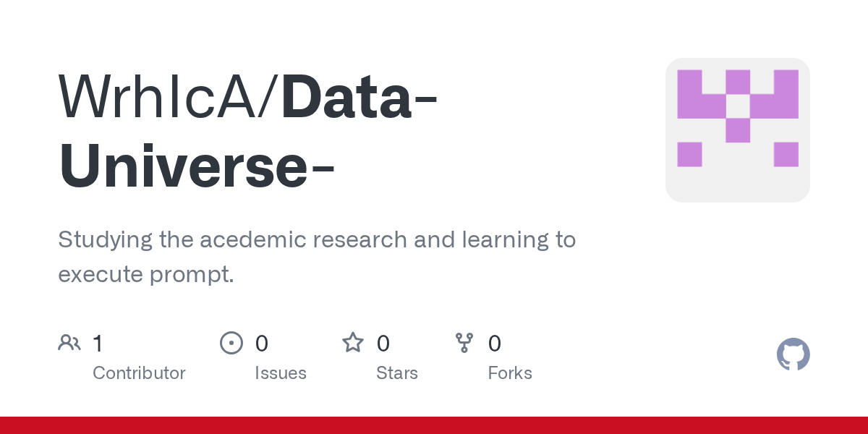The height and width of the screenshot is (434, 868).
Task: Open the 'Issues' label
Action: click(281, 373)
